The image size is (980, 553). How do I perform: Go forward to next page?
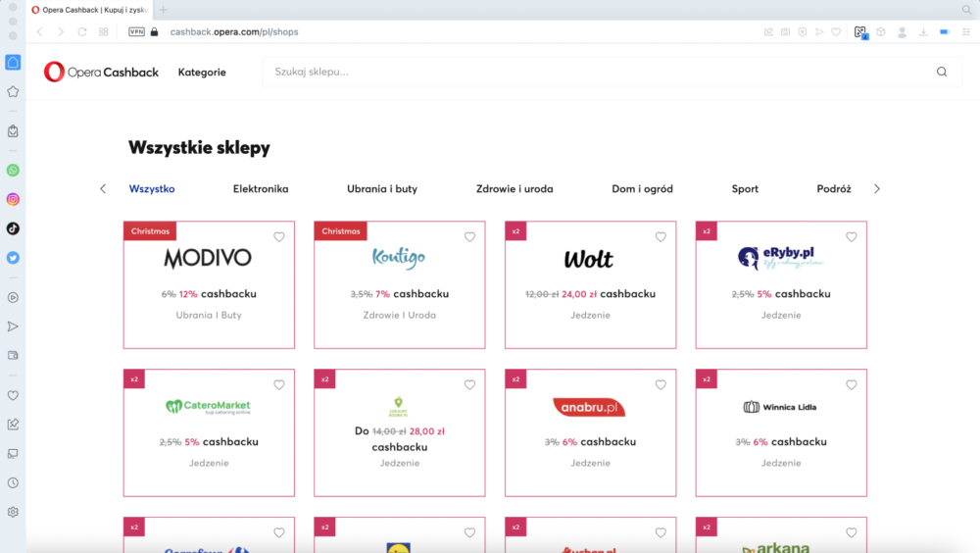click(61, 32)
